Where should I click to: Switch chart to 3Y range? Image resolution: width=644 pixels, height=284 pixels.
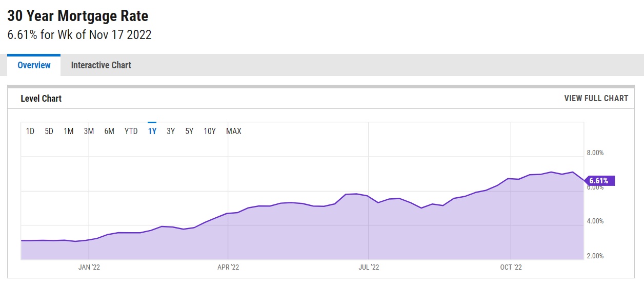[171, 131]
